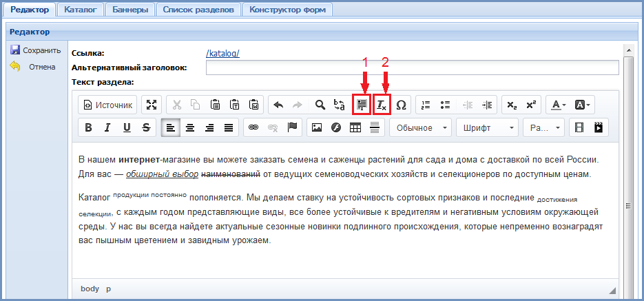Open the Шрифт font dropdown

(487, 127)
